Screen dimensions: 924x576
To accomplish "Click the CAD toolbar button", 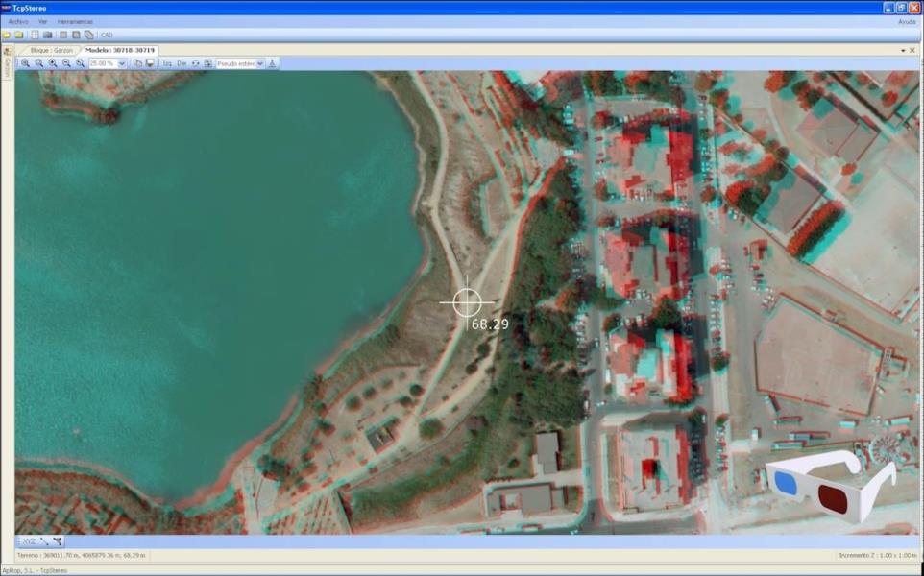I will (x=107, y=35).
